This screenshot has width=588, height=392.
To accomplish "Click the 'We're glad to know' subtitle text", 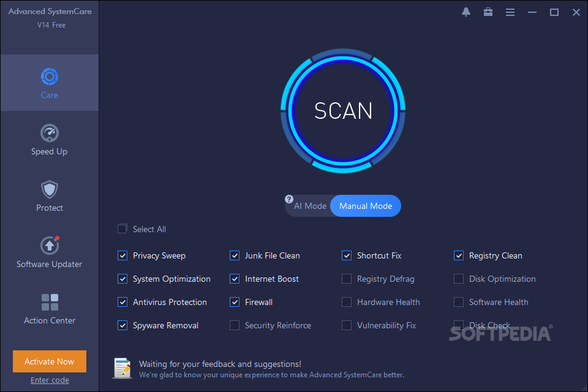I will 271,375.
